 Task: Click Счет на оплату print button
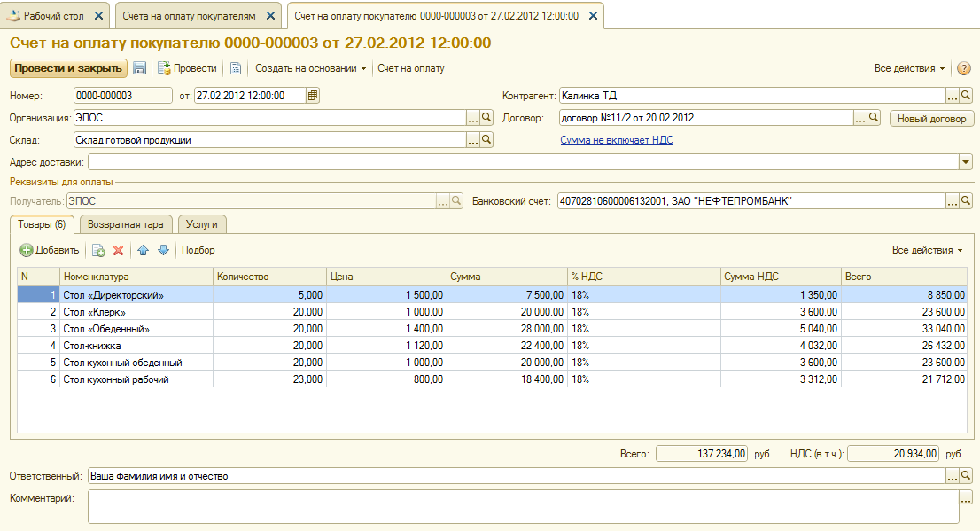pyautogui.click(x=410, y=68)
